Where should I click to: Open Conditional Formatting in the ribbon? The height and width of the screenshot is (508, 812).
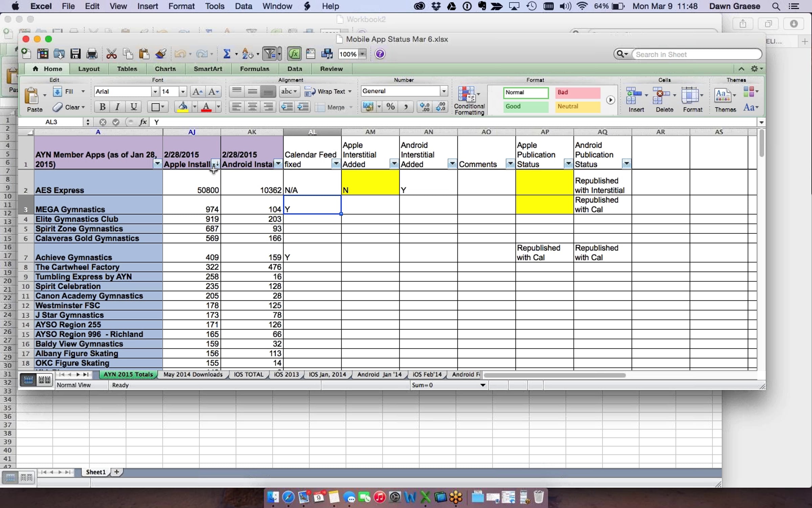[x=469, y=101]
